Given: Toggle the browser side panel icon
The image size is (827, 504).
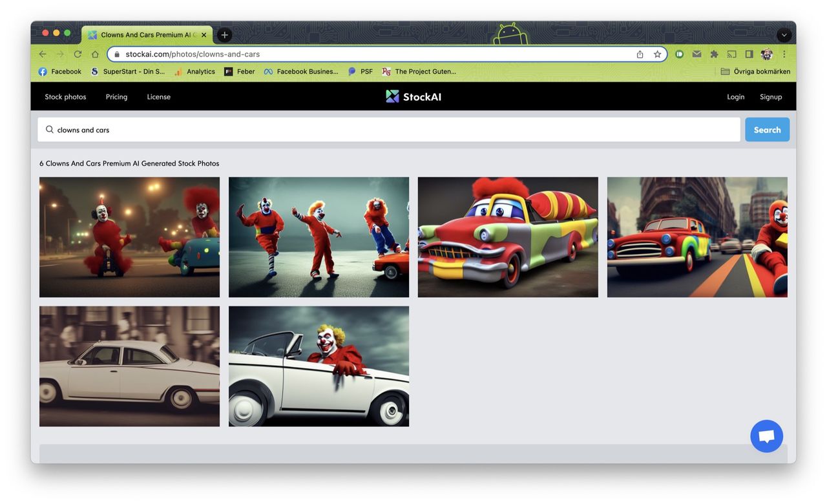Looking at the screenshot, I should [x=749, y=54].
